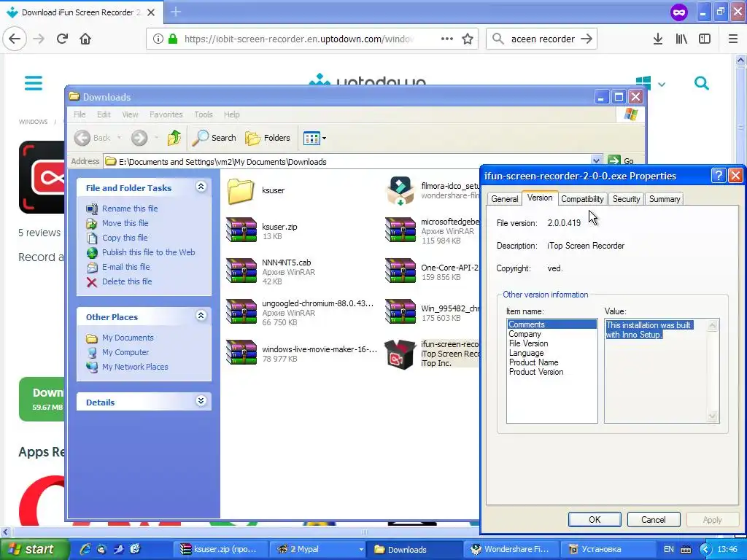This screenshot has height=560, width=747.
Task: Open the Favorites menu in Explorer
Action: 166,114
